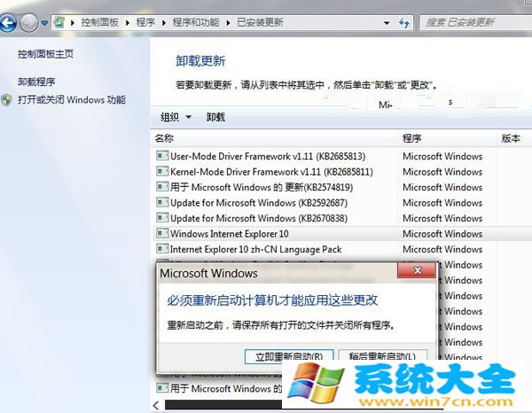Click Microsoft Windows cell in KB2685813 row
Screen dimensions: 532x413
[x=442, y=156]
